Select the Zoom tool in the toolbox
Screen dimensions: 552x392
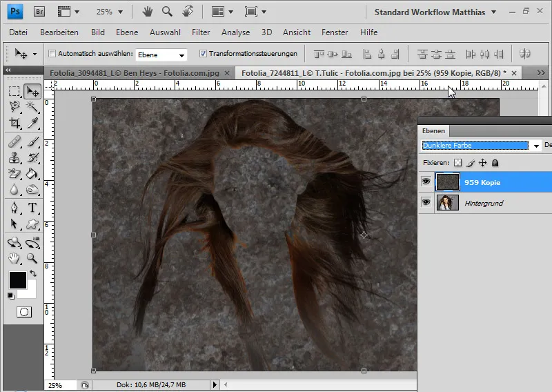click(32, 259)
